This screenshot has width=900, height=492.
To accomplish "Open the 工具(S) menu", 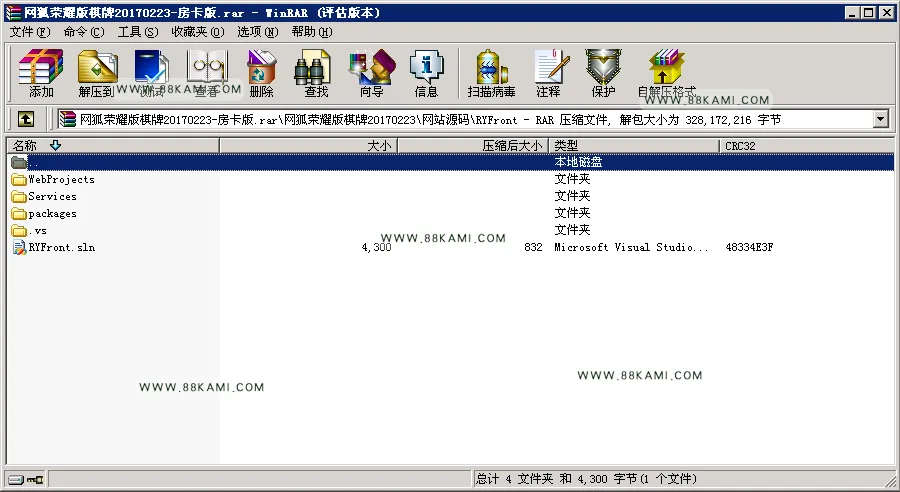I will (138, 32).
